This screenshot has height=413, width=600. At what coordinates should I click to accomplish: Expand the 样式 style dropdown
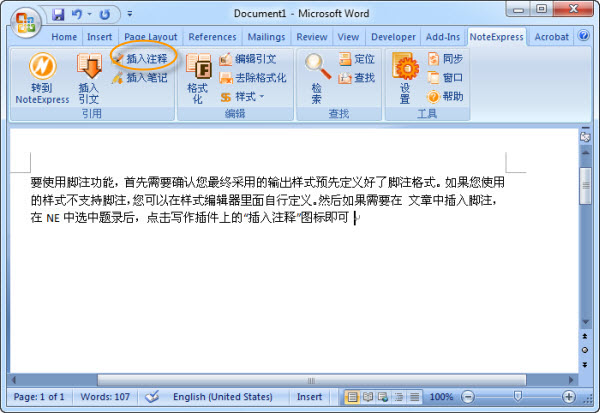click(242, 97)
